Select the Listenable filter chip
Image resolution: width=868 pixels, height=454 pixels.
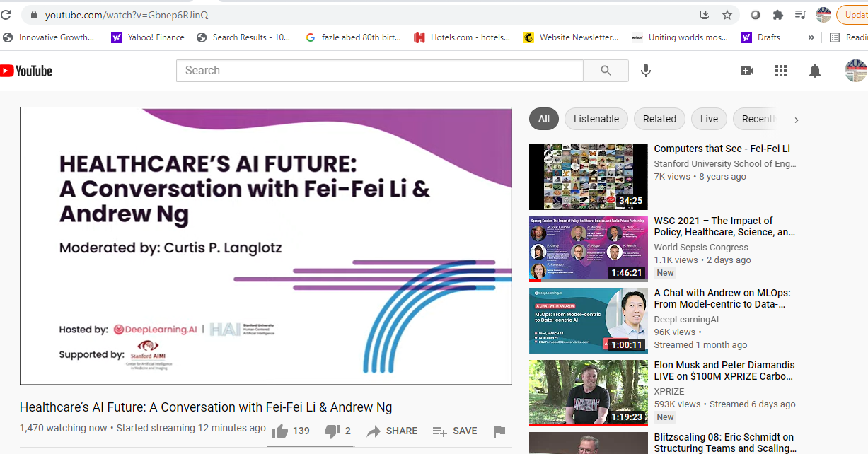[x=596, y=119]
